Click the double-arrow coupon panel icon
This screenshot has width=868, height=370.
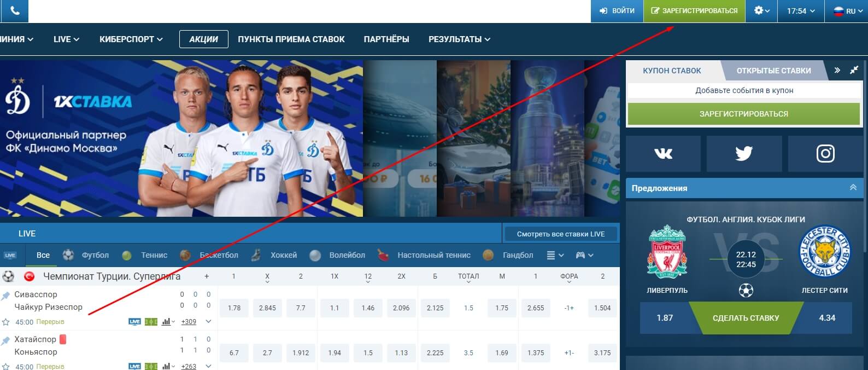837,70
